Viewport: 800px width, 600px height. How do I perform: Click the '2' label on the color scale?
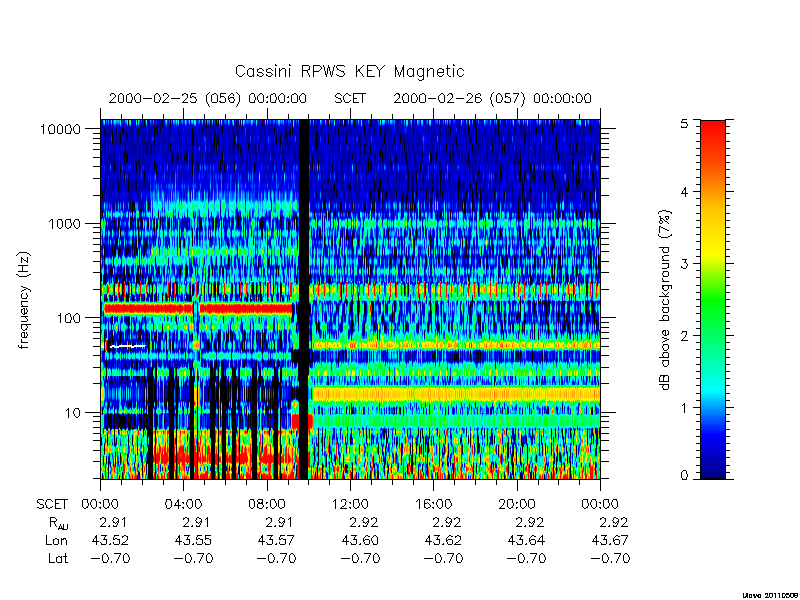coord(684,336)
